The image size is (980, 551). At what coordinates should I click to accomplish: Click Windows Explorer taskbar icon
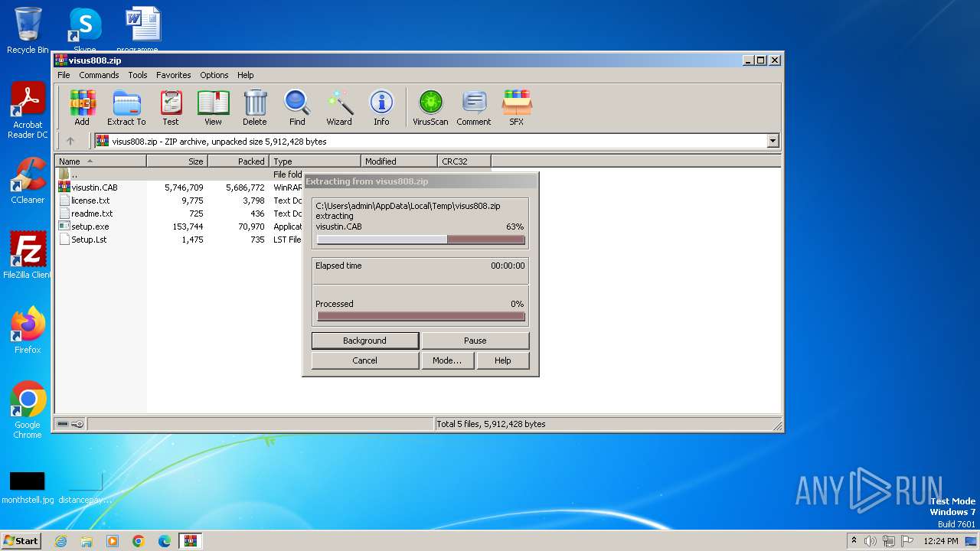pos(87,541)
